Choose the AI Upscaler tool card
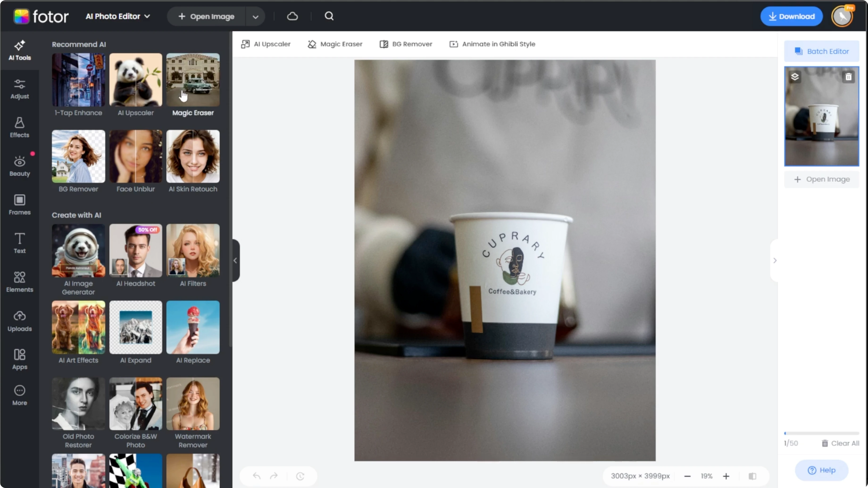Viewport: 868px width, 488px height. [135, 85]
